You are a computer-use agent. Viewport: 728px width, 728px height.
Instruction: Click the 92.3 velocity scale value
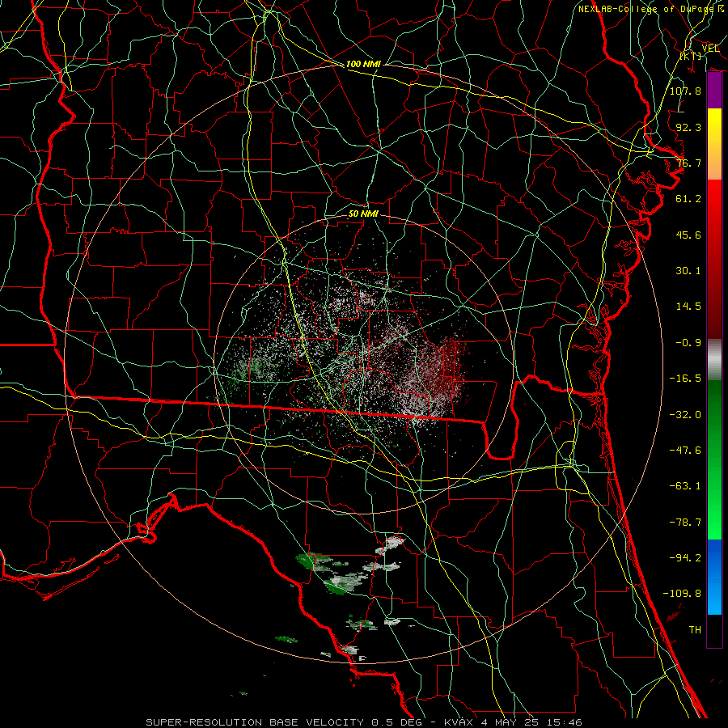point(688,127)
